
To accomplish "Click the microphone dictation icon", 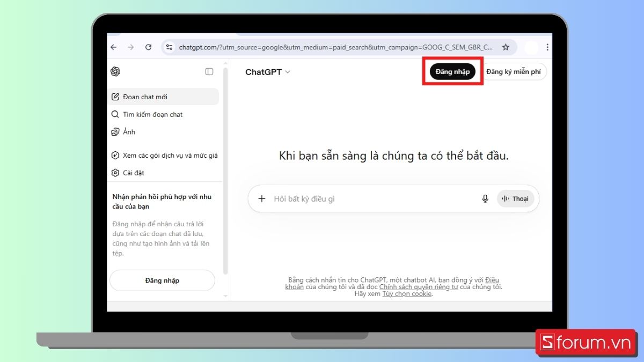I will point(485,198).
